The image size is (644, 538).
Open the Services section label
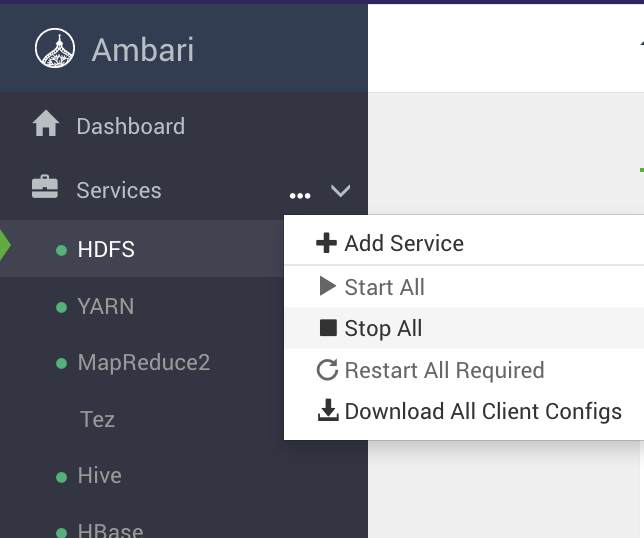point(119,190)
